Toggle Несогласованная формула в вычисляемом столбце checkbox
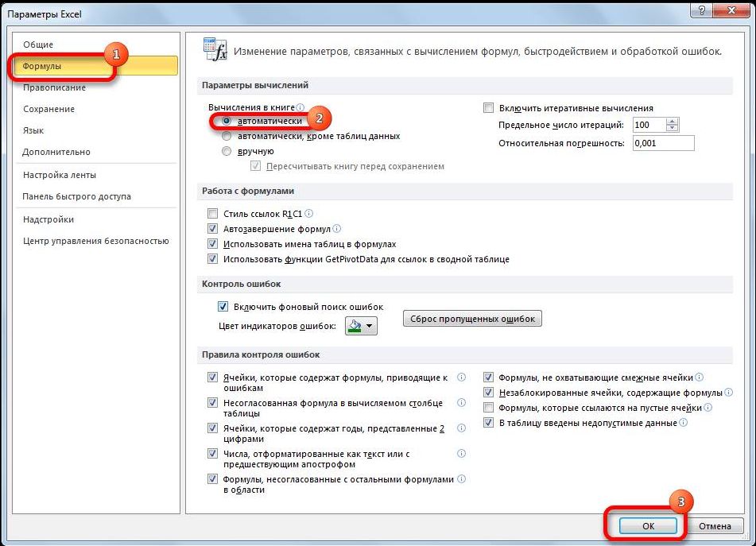Image resolution: width=756 pixels, height=546 pixels. pyautogui.click(x=212, y=402)
